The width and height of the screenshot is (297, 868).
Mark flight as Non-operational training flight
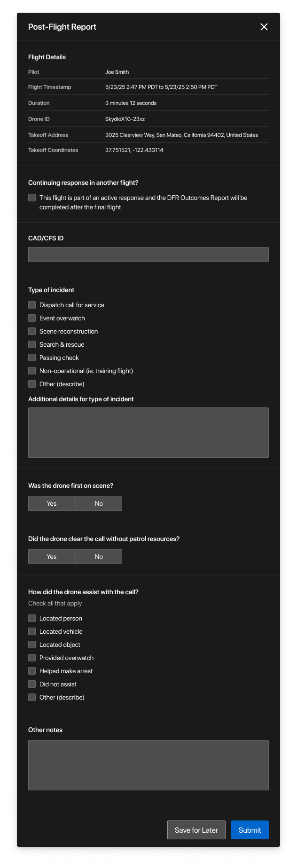32,371
